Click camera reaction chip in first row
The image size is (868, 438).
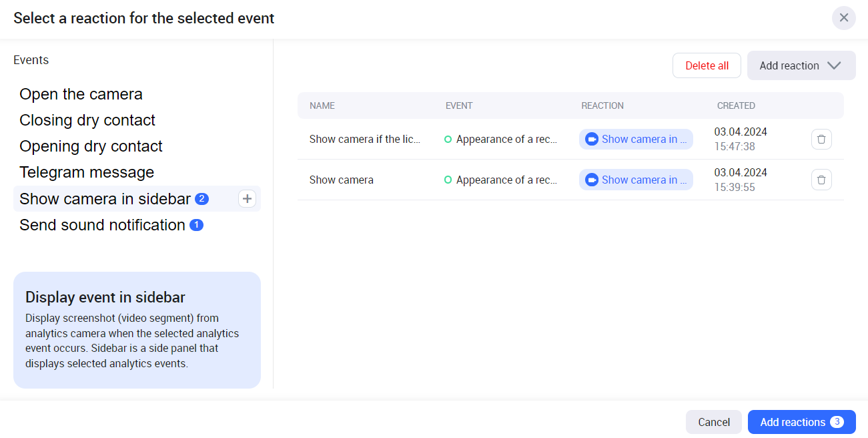[636, 140]
